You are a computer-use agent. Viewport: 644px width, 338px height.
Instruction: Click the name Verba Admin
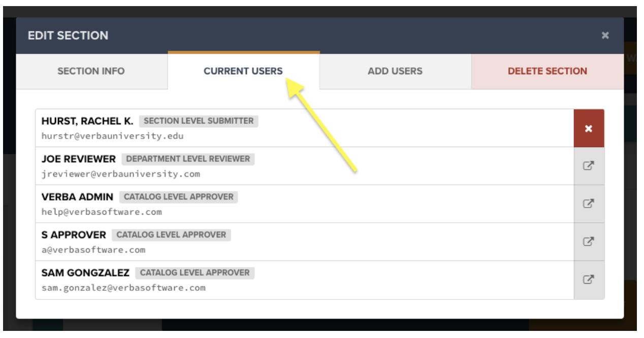click(78, 197)
